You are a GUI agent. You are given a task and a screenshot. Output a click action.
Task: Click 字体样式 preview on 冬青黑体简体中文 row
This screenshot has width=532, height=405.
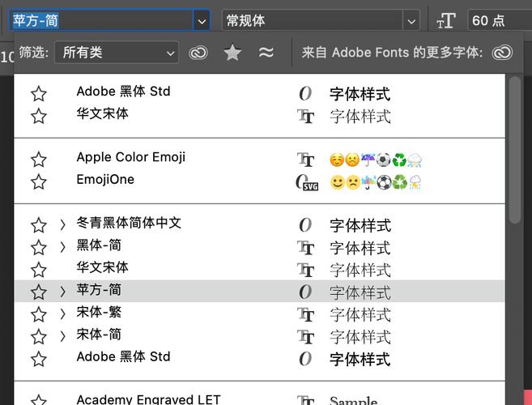click(x=360, y=226)
